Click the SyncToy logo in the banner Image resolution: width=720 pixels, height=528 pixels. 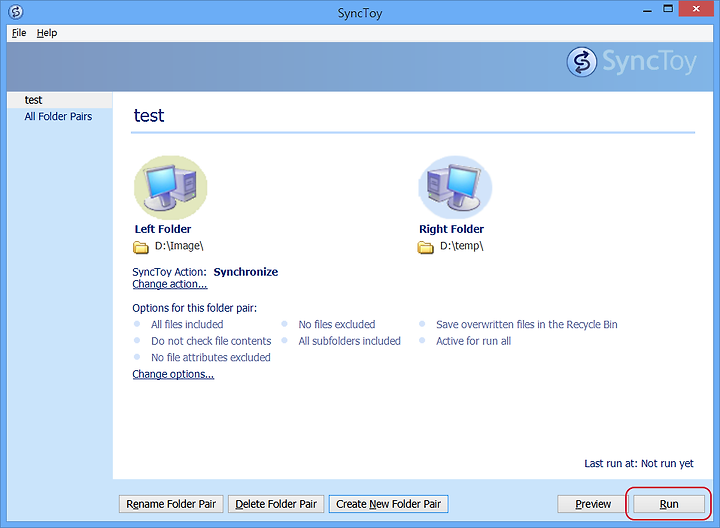(x=631, y=62)
